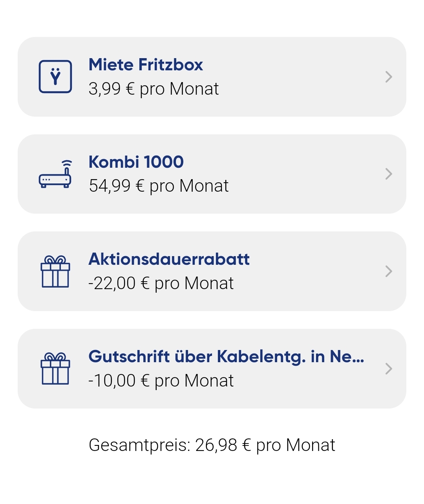Viewport: 424px width, 504px height.
Task: Tap the truncated "Gutschrift über Kabelentg." title
Action: [x=226, y=357]
